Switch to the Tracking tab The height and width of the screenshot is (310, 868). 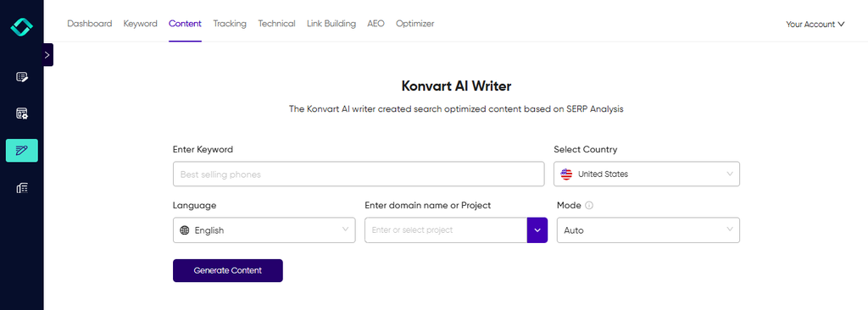click(x=230, y=24)
